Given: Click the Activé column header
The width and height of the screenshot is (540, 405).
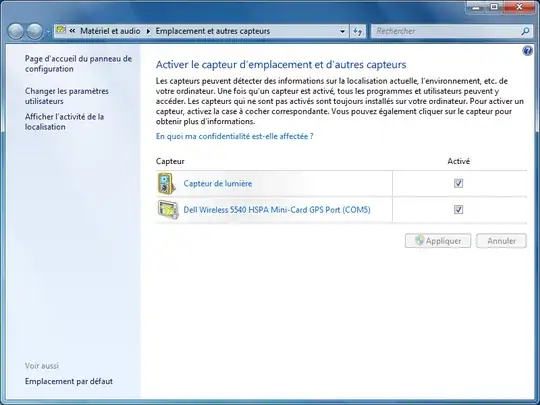Looking at the screenshot, I should click(x=458, y=161).
